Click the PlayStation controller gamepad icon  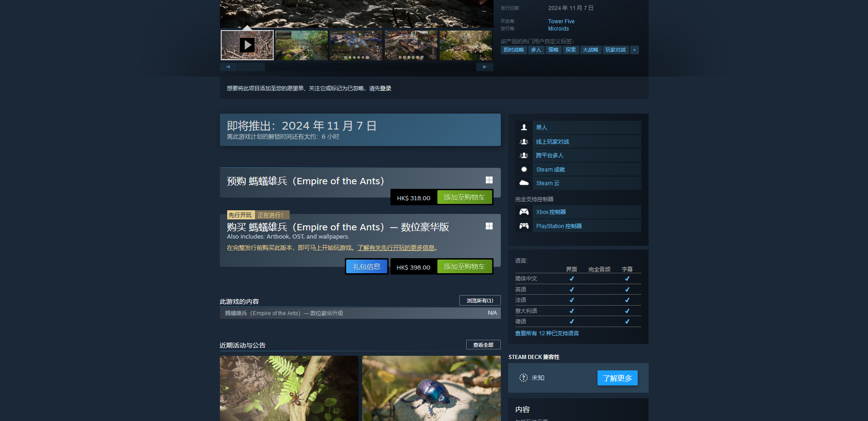524,226
